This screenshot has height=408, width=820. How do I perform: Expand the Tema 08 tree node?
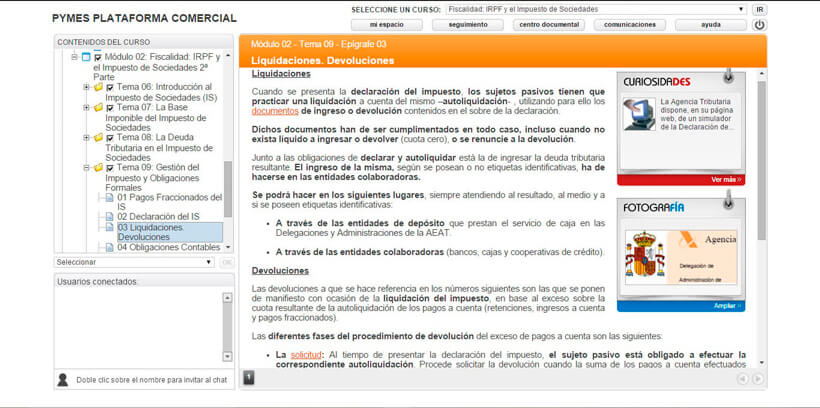[86, 138]
